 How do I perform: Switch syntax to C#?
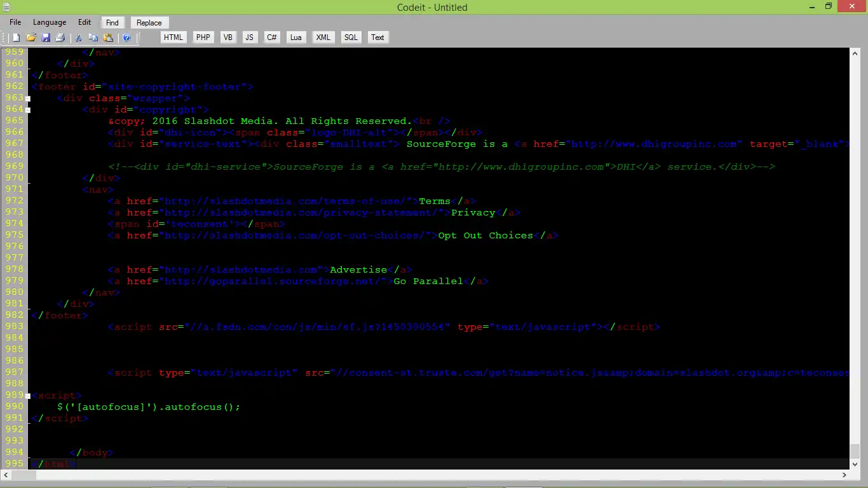[271, 37]
